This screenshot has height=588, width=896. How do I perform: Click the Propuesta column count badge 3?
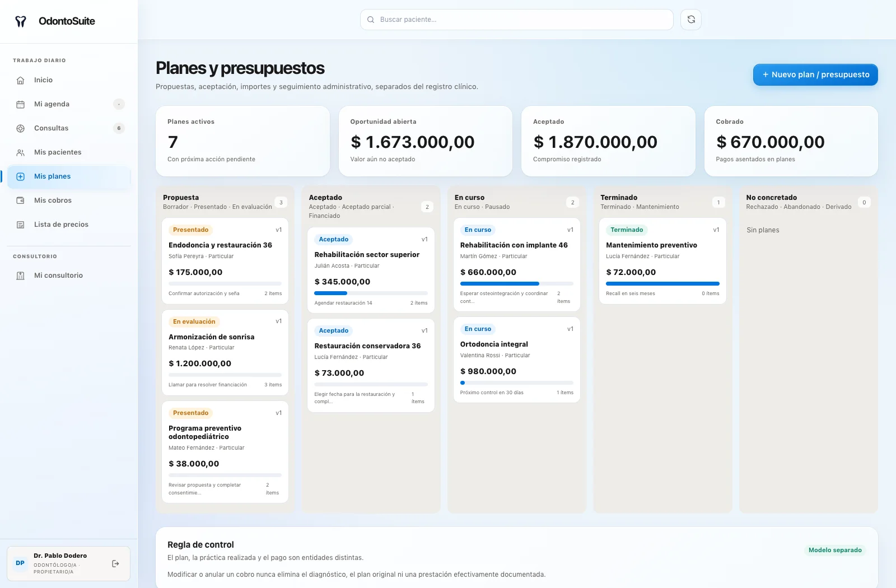click(281, 202)
